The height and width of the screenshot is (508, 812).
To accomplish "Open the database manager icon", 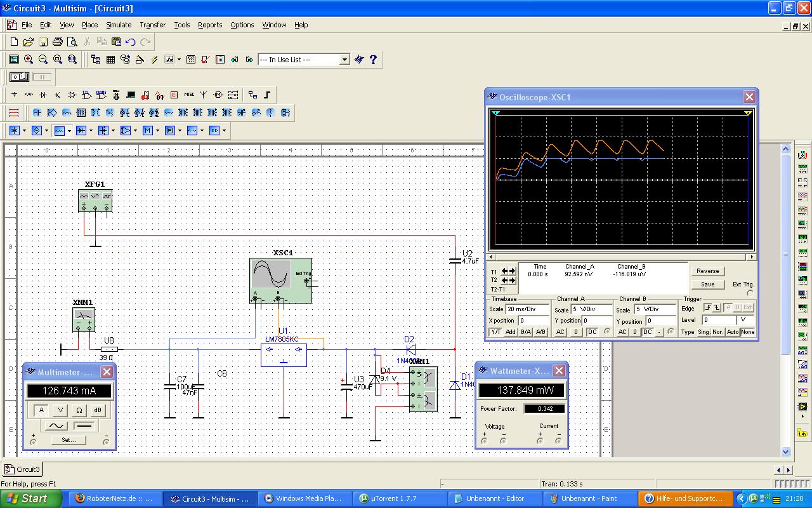I will click(x=125, y=59).
